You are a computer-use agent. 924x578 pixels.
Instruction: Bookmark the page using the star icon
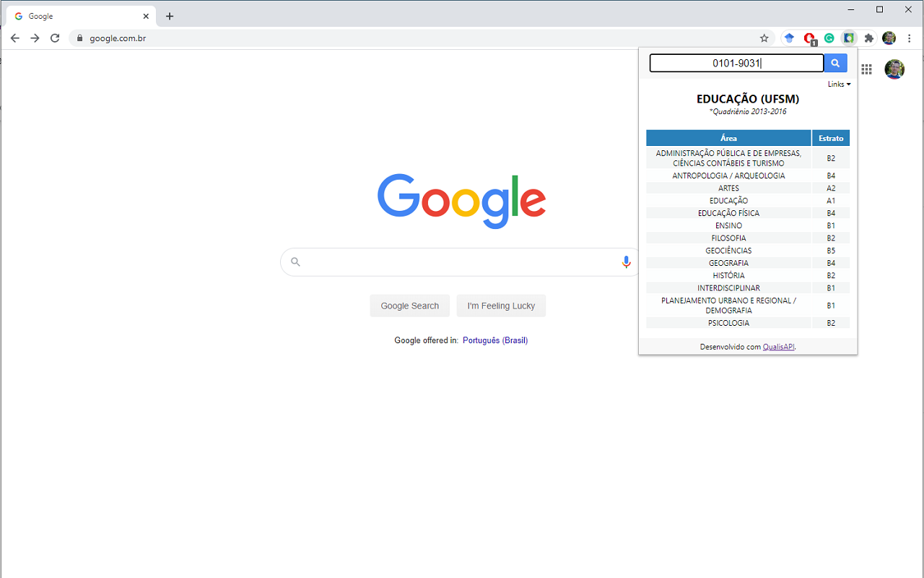764,38
